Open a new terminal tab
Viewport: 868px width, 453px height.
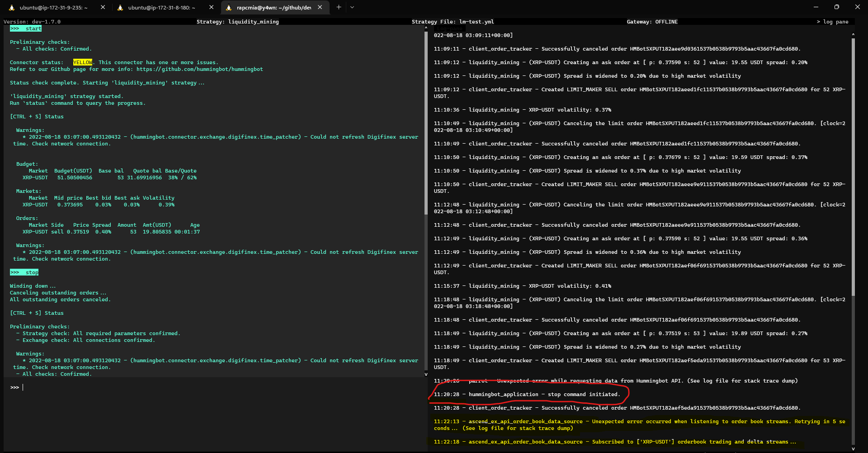point(339,7)
